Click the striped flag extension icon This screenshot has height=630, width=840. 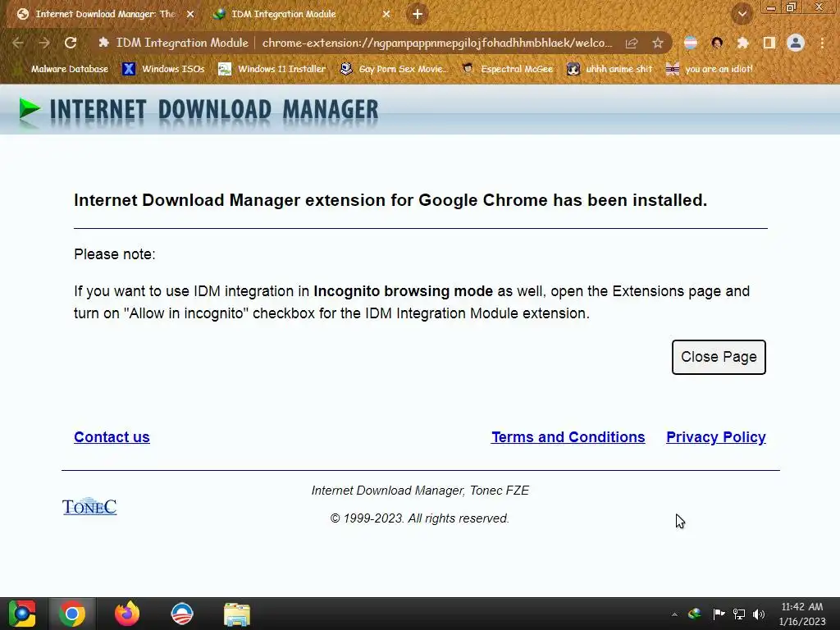(x=691, y=43)
